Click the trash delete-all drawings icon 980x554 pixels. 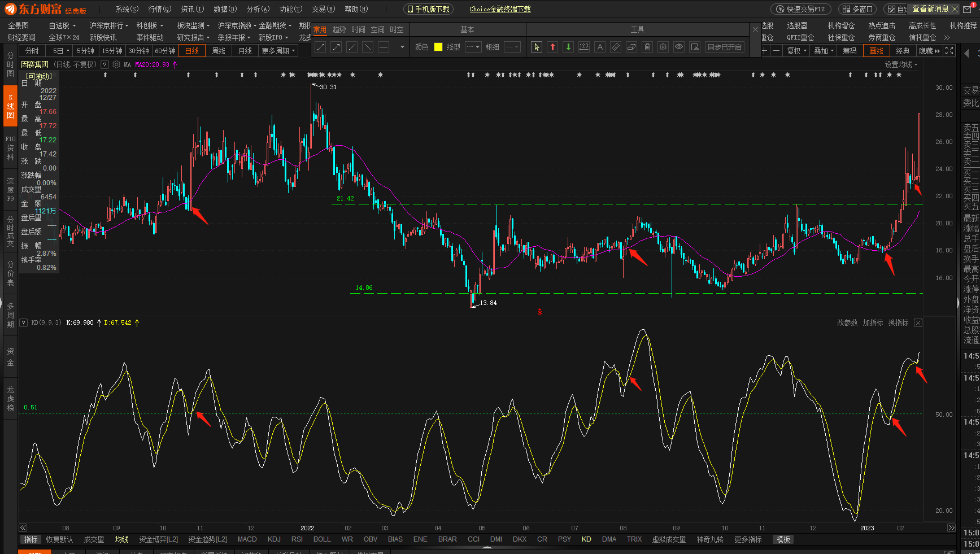point(647,47)
